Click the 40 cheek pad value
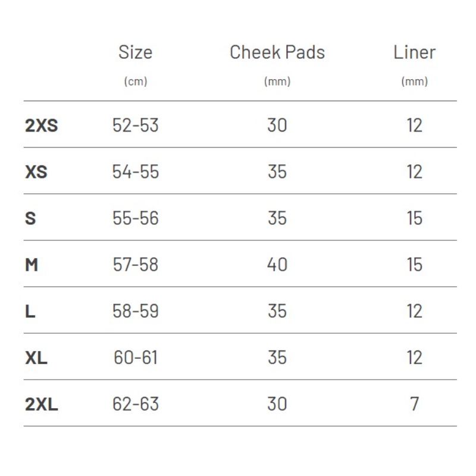This screenshot has width=476, height=476. (x=277, y=264)
